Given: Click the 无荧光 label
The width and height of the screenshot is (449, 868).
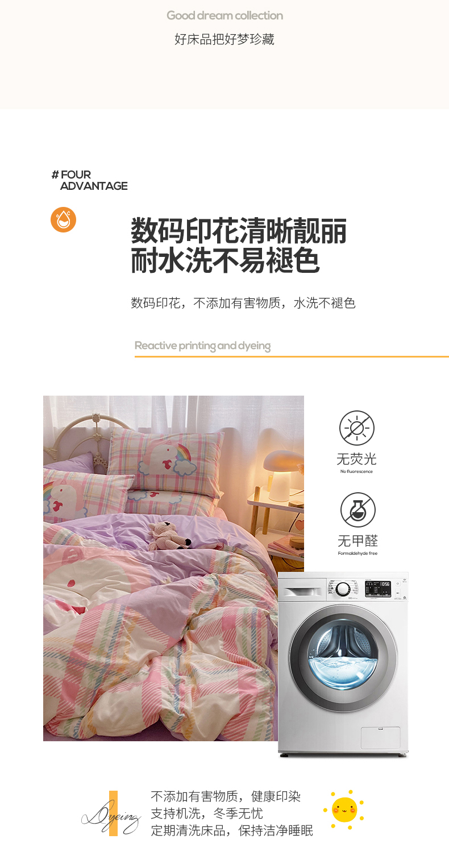Looking at the screenshot, I should (356, 459).
